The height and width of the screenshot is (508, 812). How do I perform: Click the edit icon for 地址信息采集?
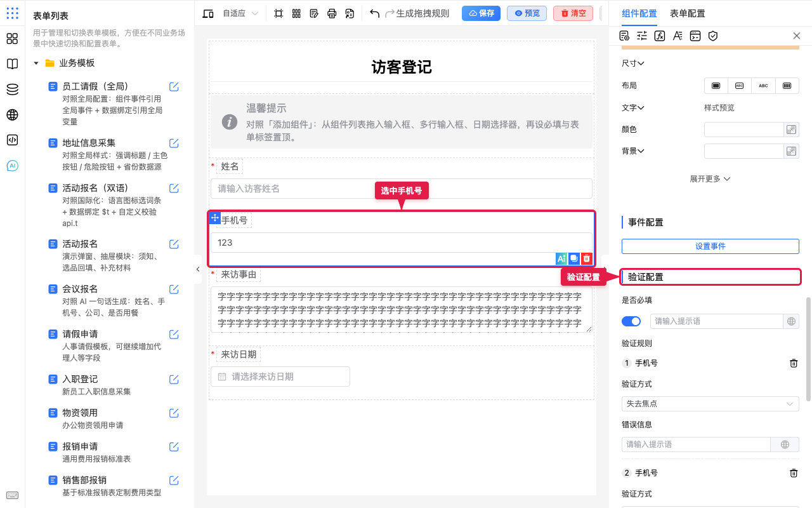[x=174, y=143]
